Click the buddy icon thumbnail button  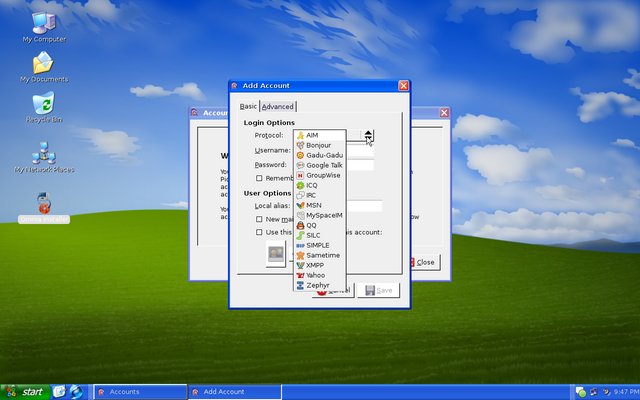276,253
